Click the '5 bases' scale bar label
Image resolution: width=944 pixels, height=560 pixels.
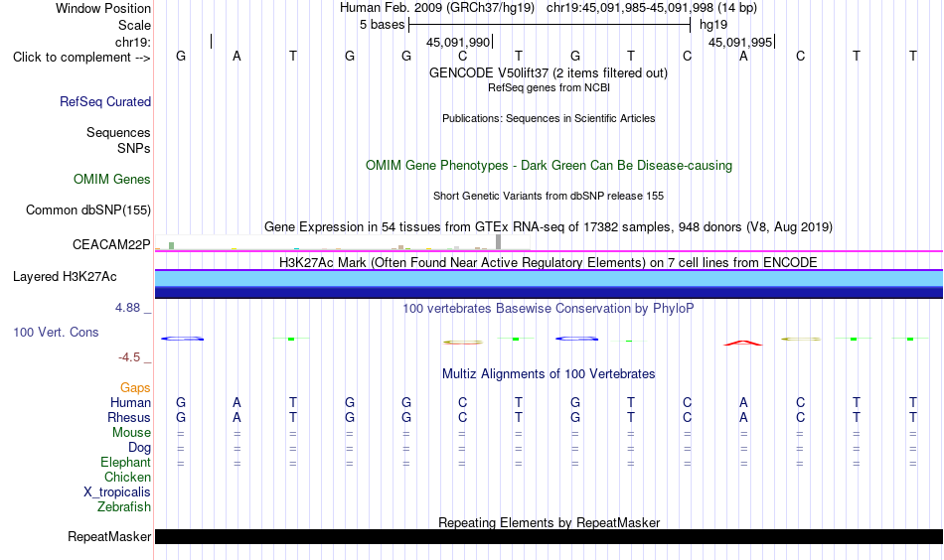(x=383, y=25)
